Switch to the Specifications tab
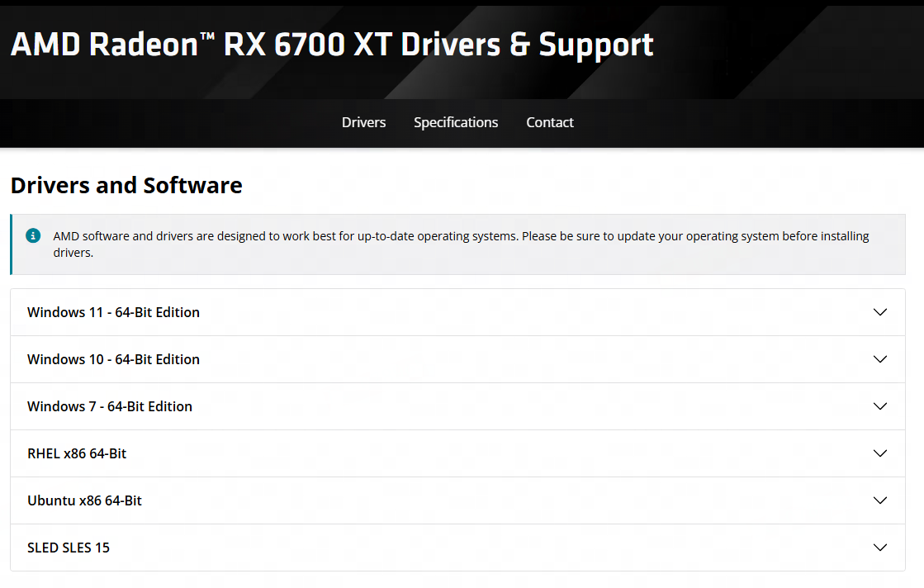 pyautogui.click(x=456, y=122)
